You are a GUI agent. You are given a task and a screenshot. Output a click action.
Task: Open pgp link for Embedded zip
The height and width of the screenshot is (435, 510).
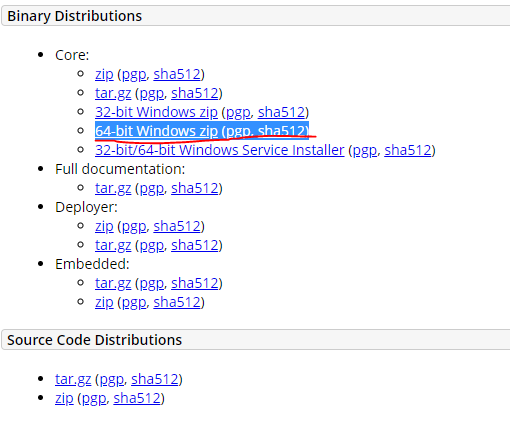point(134,302)
